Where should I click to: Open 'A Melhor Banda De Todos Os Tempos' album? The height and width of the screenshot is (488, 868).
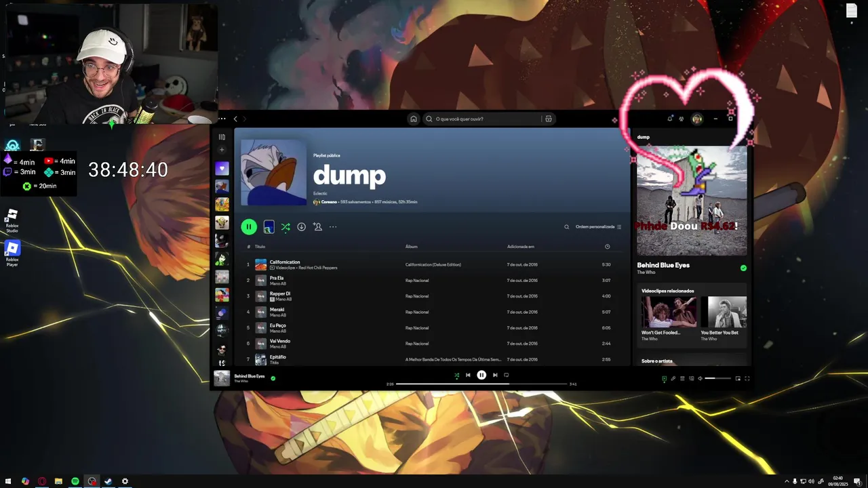(453, 359)
